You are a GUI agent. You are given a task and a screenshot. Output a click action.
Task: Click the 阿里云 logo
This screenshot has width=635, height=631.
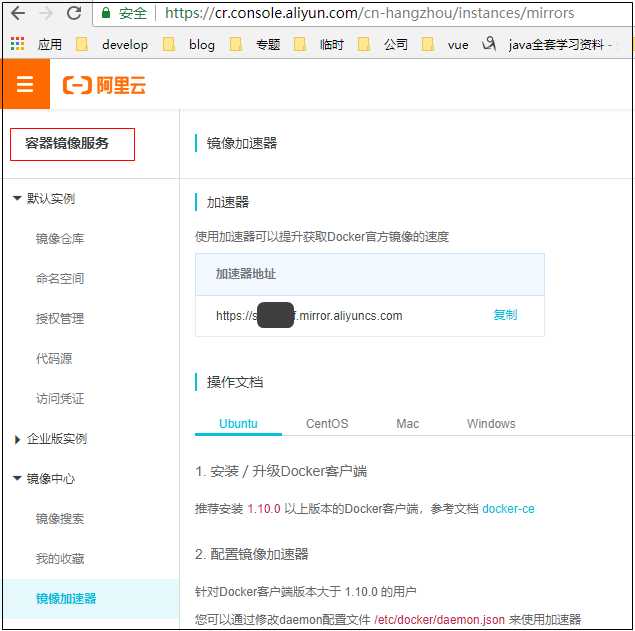104,85
